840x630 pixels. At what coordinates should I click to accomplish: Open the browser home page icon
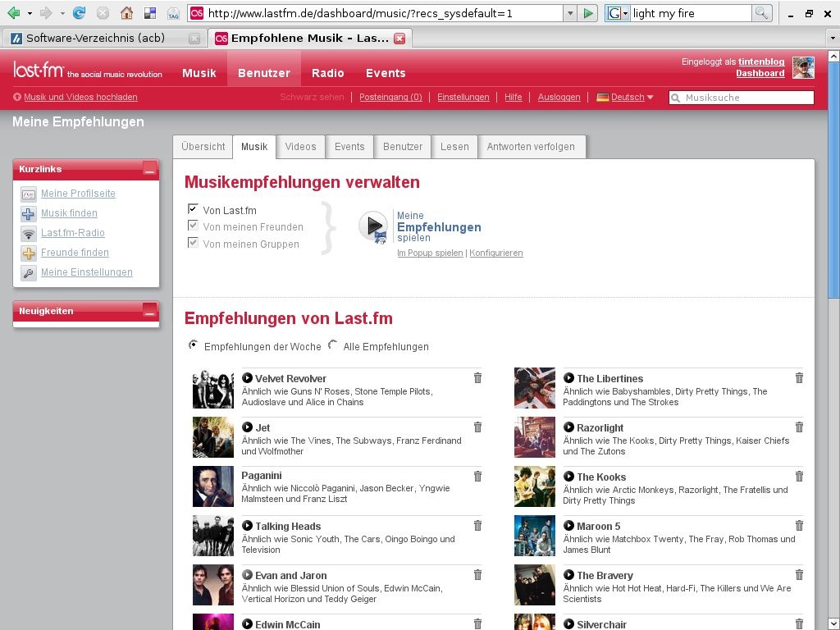[x=126, y=13]
